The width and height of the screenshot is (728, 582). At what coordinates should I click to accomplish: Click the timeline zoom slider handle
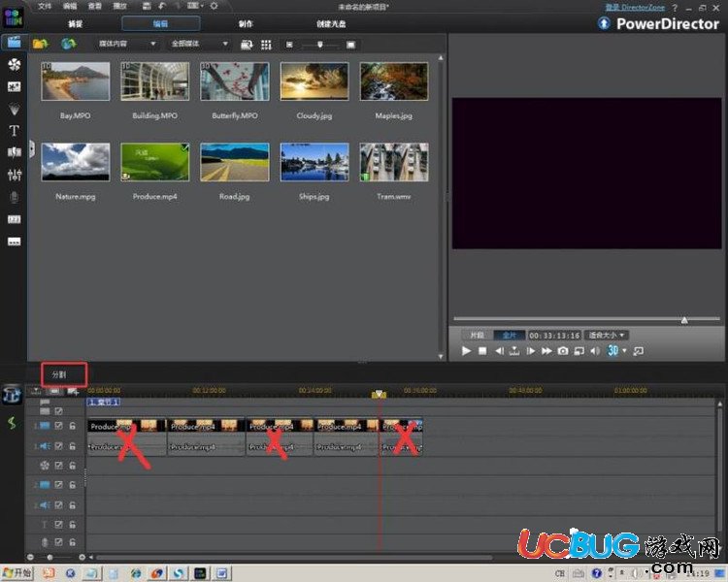[x=50, y=557]
